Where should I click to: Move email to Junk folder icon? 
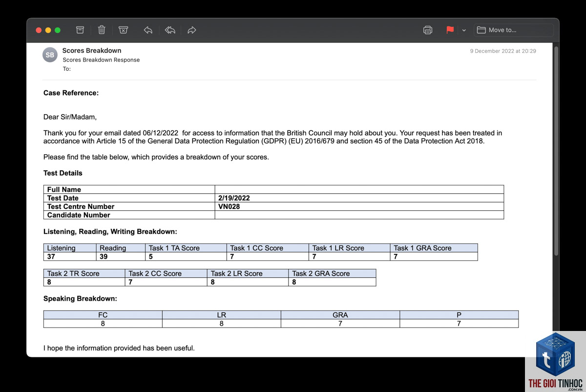click(x=124, y=30)
